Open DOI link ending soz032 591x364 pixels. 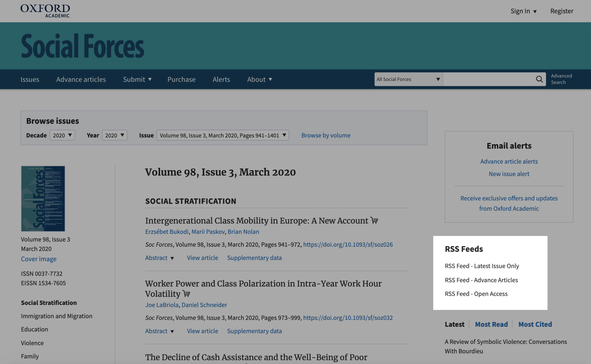click(348, 318)
